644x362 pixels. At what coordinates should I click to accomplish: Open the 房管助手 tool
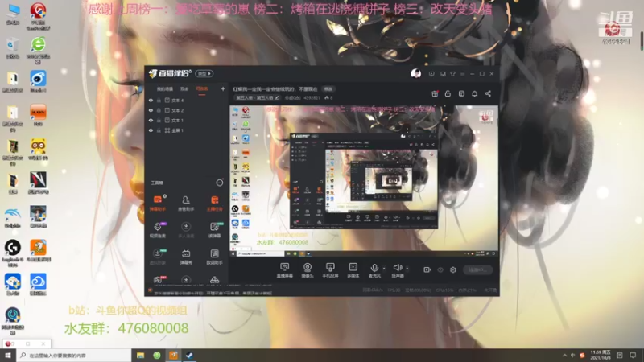(x=186, y=203)
